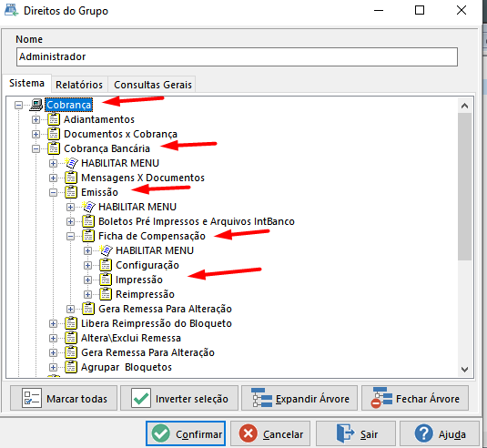Click the Cancelar button

pyautogui.click(x=270, y=433)
